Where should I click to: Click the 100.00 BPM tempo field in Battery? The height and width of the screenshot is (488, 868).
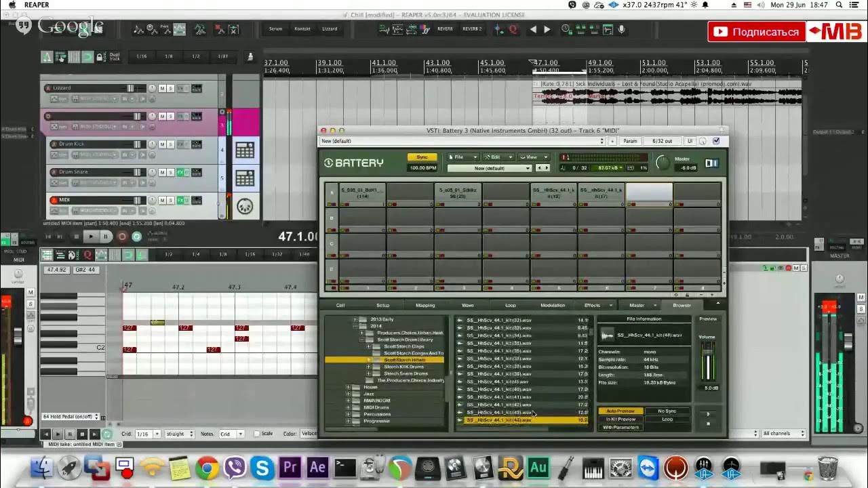point(422,168)
